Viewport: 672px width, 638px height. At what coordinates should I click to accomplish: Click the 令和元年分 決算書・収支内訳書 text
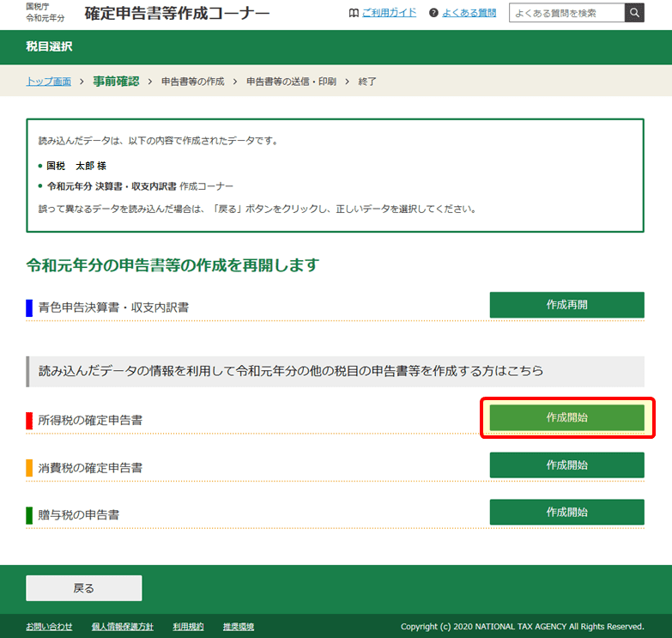[x=112, y=186]
